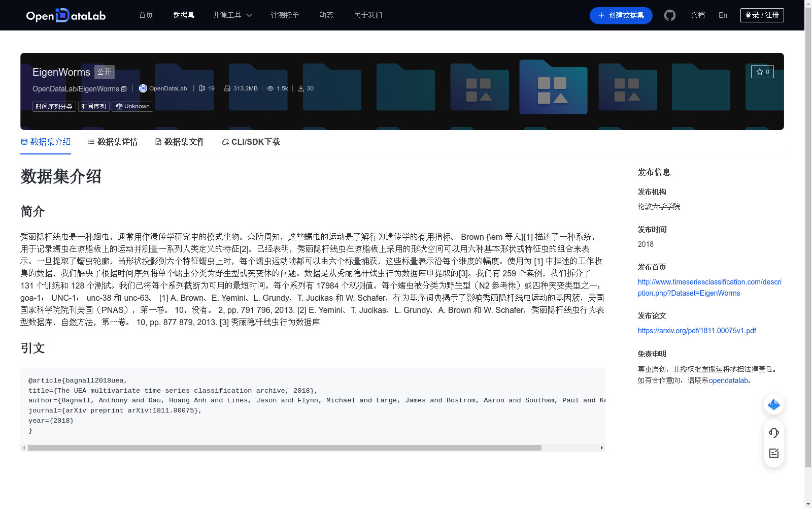
Task: Click the 时间序列分类 tag
Action: click(x=54, y=107)
